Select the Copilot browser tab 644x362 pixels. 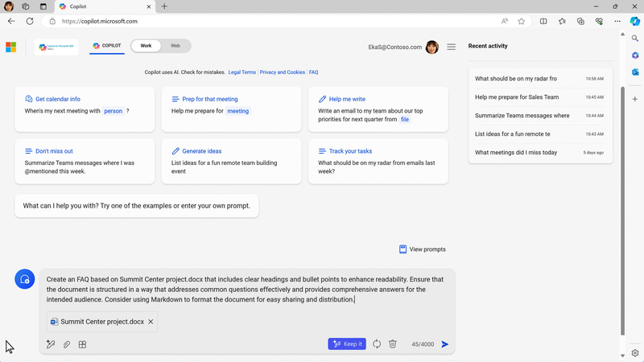point(104,6)
